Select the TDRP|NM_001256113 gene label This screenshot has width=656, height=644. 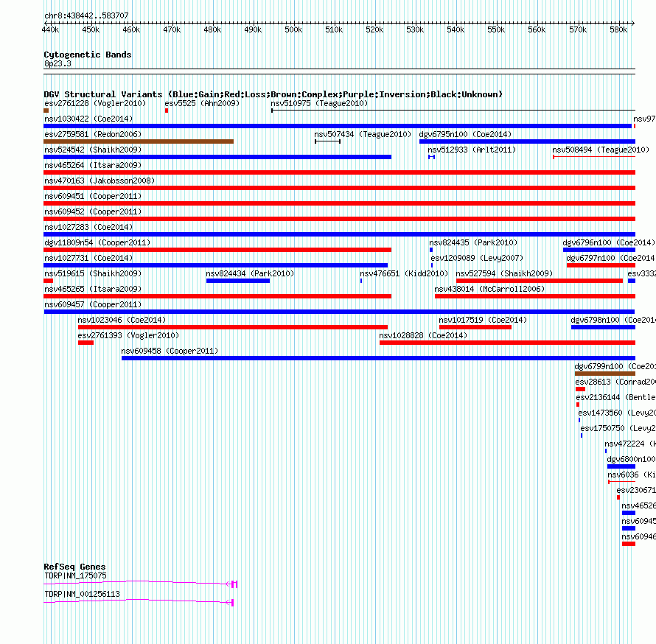82,594
